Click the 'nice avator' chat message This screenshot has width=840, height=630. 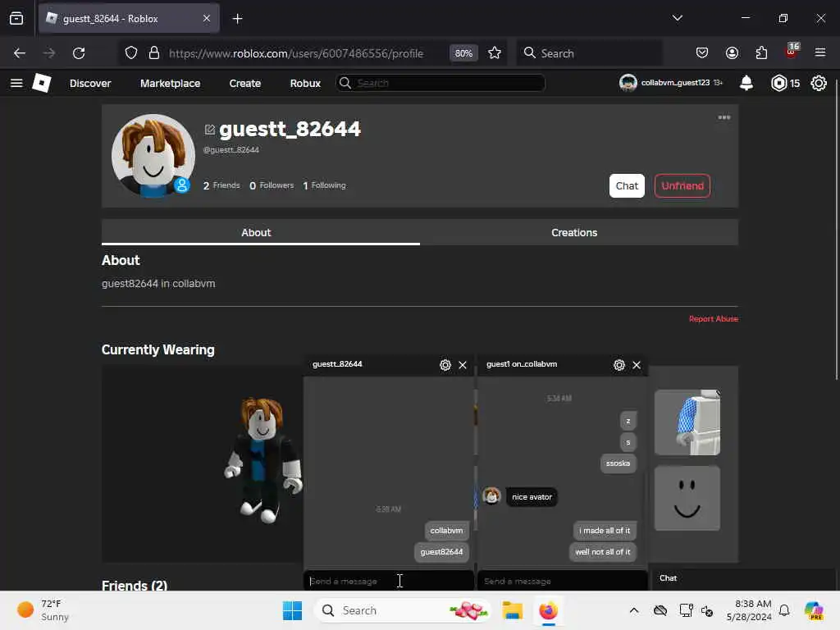click(532, 496)
